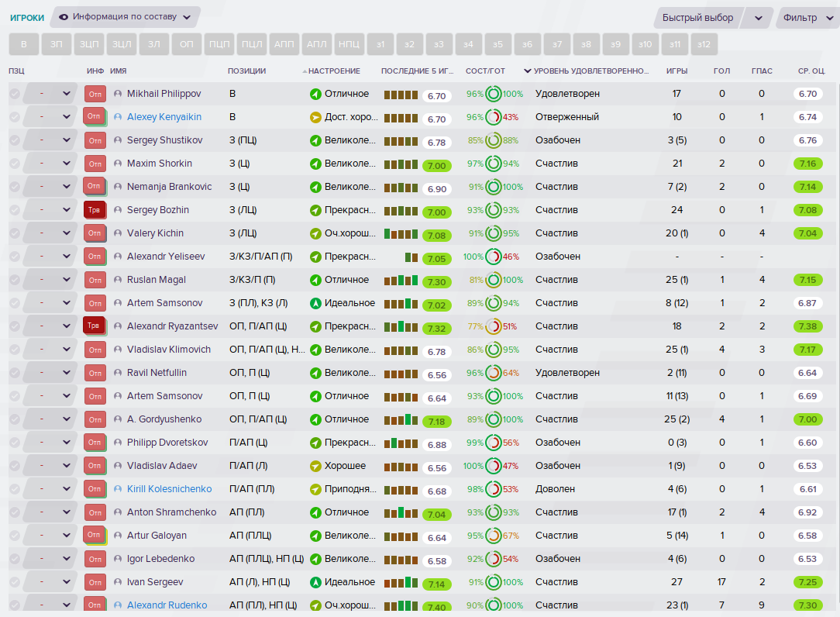Click the red Трв injury icon for Sergey Bozhin
This screenshot has width=840, height=617.
coord(95,210)
